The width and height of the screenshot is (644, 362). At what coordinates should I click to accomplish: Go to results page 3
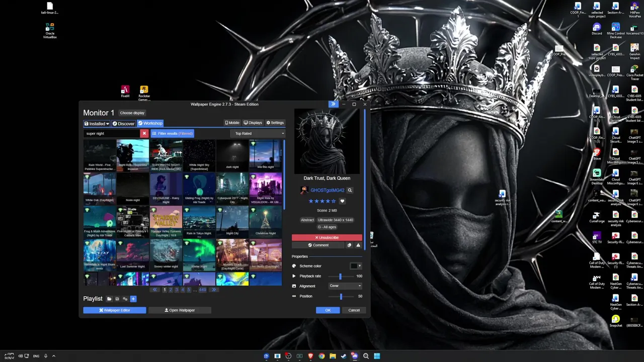(x=177, y=290)
